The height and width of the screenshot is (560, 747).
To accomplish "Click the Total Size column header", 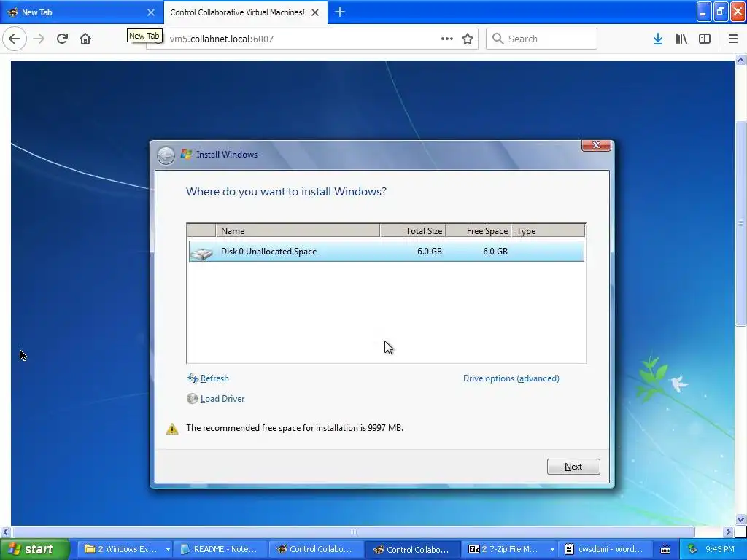I will pyautogui.click(x=413, y=231).
